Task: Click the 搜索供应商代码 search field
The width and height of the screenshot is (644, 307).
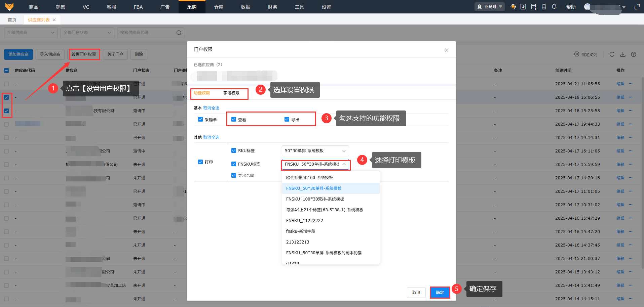Action: coord(147,33)
